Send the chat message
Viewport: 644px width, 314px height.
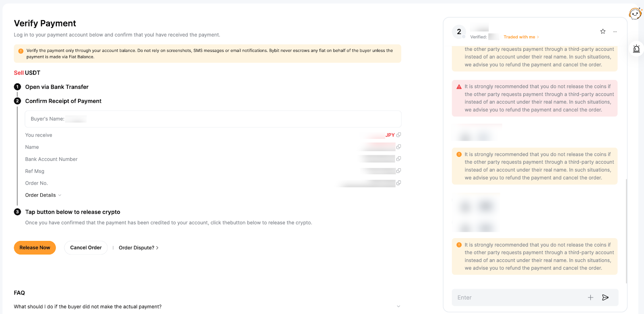(x=605, y=297)
